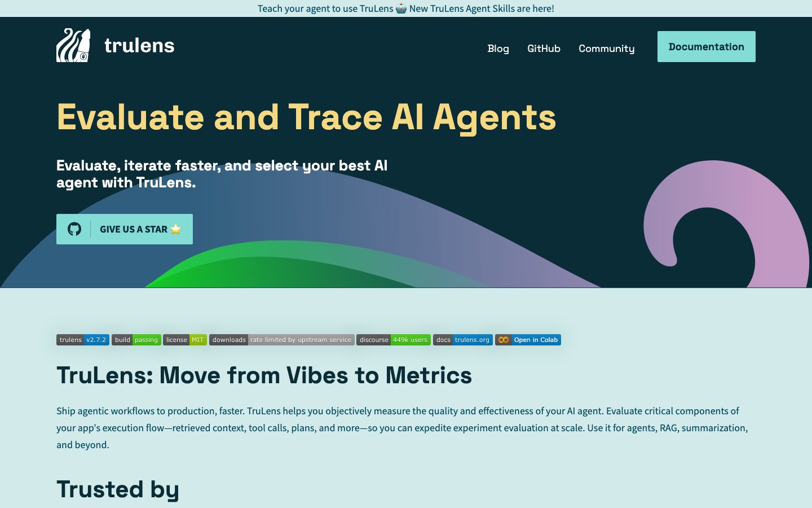Open the discourse 449k users badge
Screen dimensions: 812x508
393,340
